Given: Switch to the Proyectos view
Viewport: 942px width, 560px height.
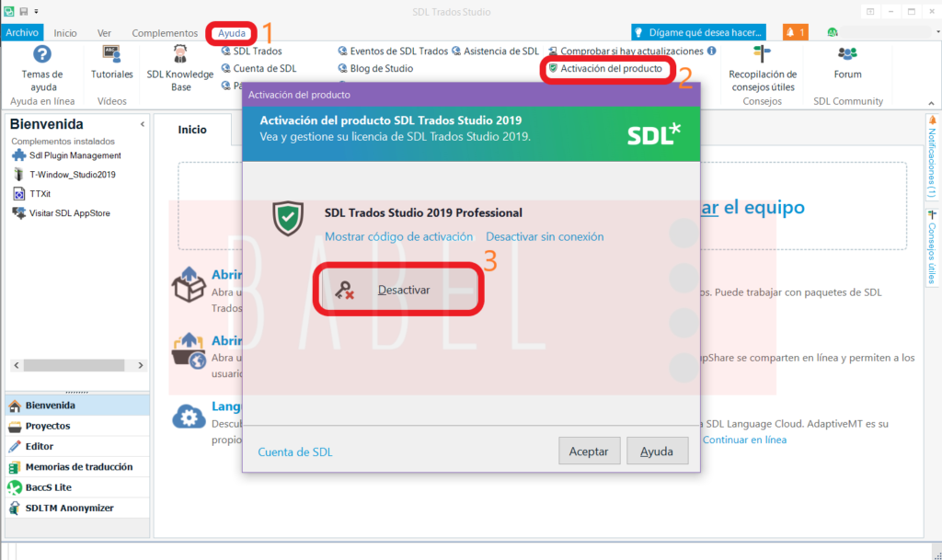Looking at the screenshot, I should click(77, 426).
